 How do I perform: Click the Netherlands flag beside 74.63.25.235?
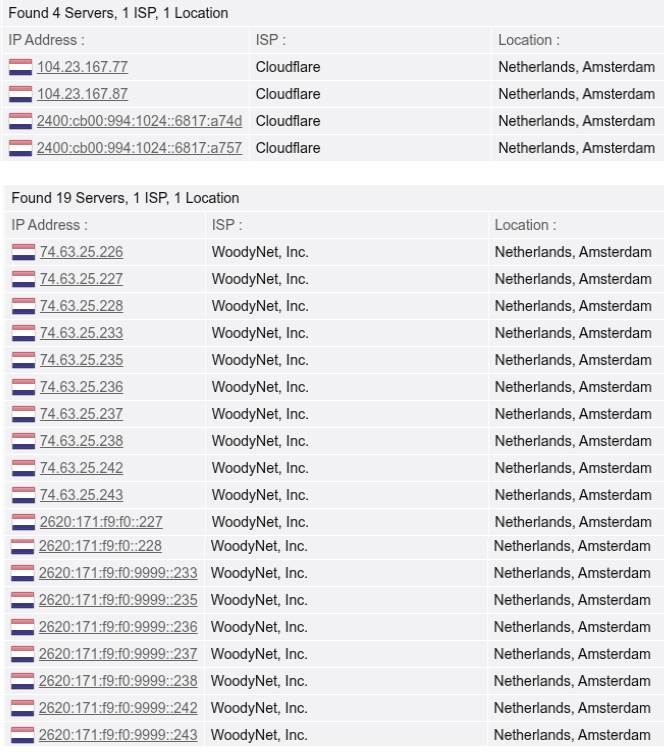(x=23, y=360)
